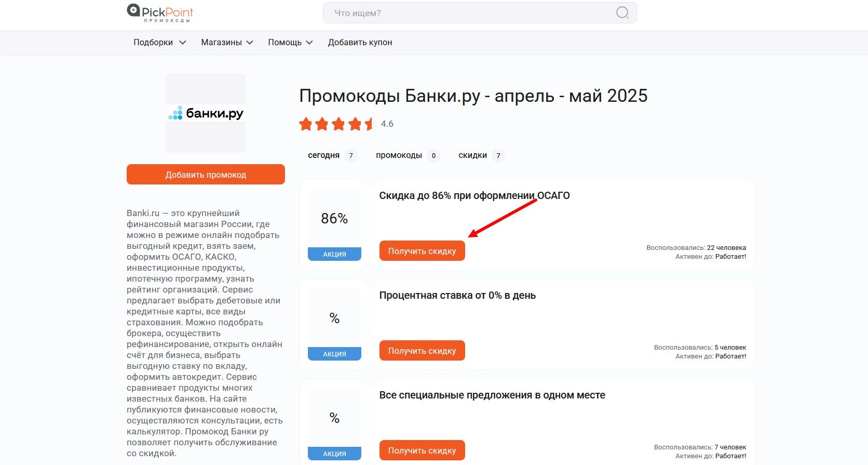Click the Banki.ru description paragraph
The width and height of the screenshot is (868, 465).
click(205, 333)
